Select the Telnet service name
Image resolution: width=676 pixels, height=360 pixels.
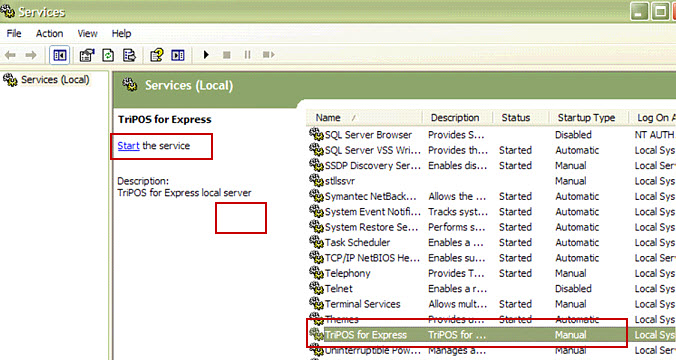(338, 289)
